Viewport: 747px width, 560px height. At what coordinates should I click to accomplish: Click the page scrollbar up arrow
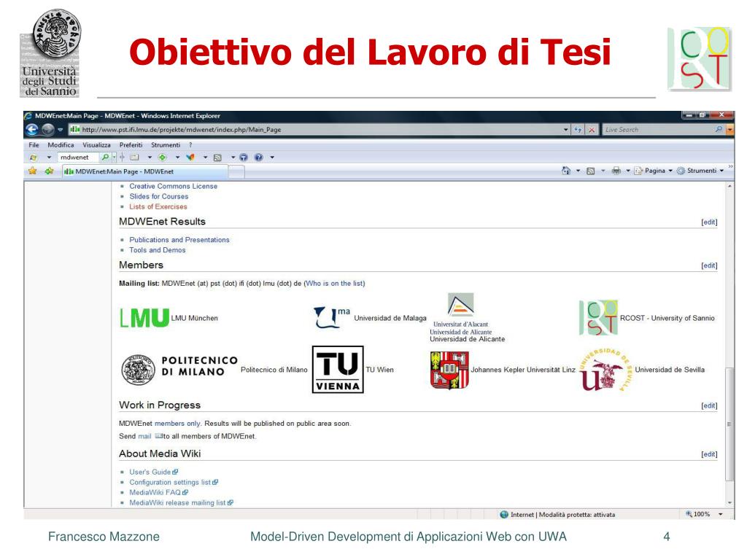[x=729, y=186]
